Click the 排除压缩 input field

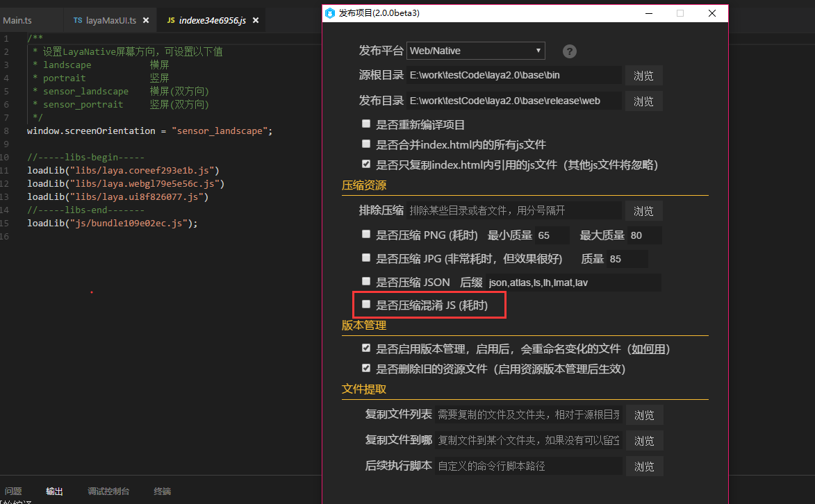(514, 210)
